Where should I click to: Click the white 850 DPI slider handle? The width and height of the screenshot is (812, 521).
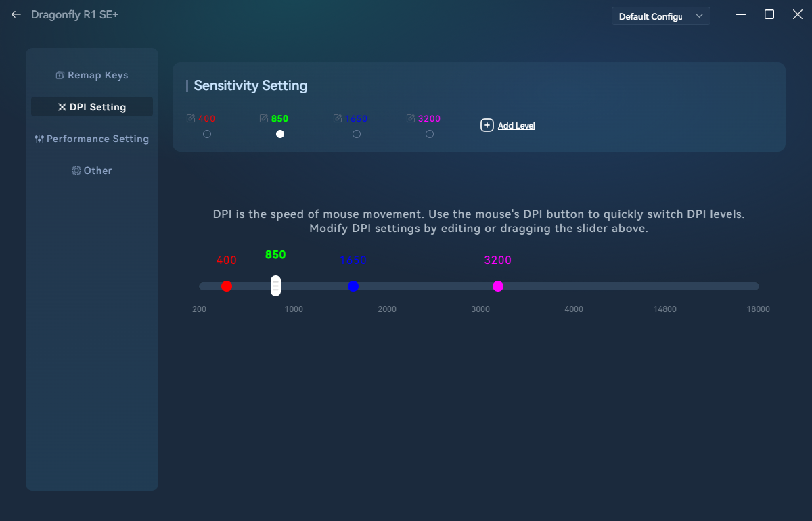tap(275, 286)
